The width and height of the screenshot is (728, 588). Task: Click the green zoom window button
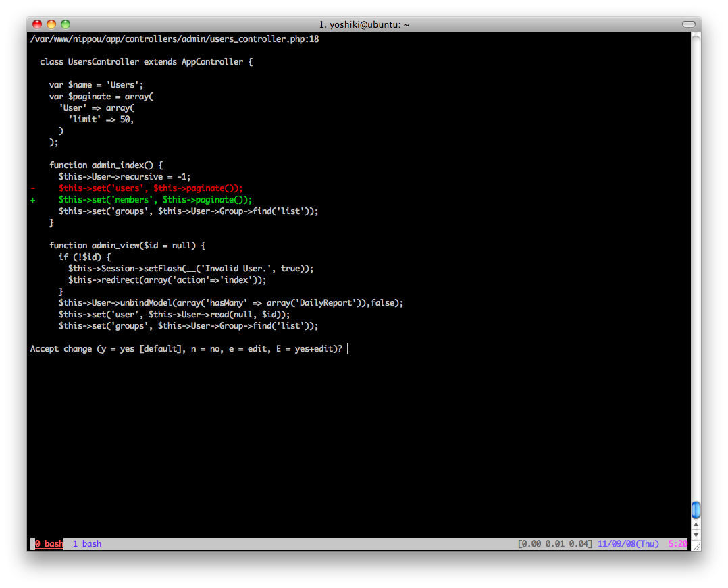coord(66,24)
